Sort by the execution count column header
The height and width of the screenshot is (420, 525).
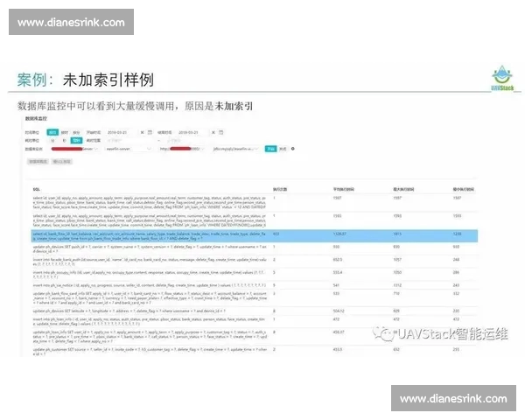point(280,190)
